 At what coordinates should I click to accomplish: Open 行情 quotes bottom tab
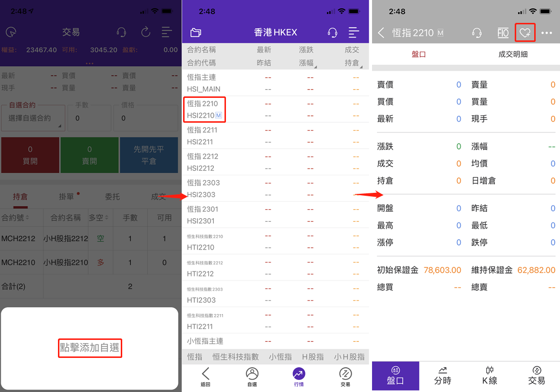pyautogui.click(x=299, y=377)
